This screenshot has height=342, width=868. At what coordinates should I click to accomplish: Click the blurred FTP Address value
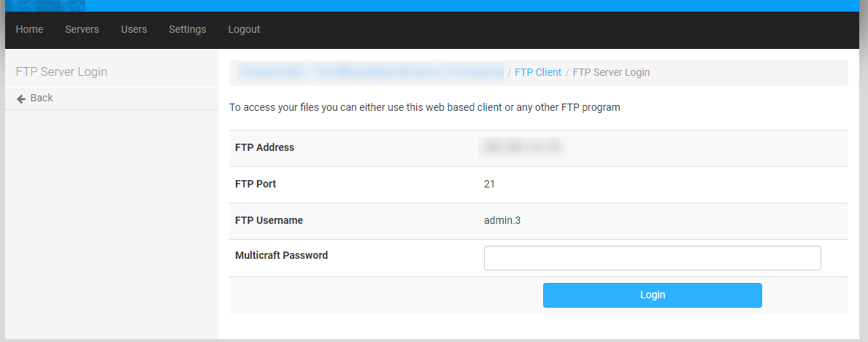coord(521,147)
